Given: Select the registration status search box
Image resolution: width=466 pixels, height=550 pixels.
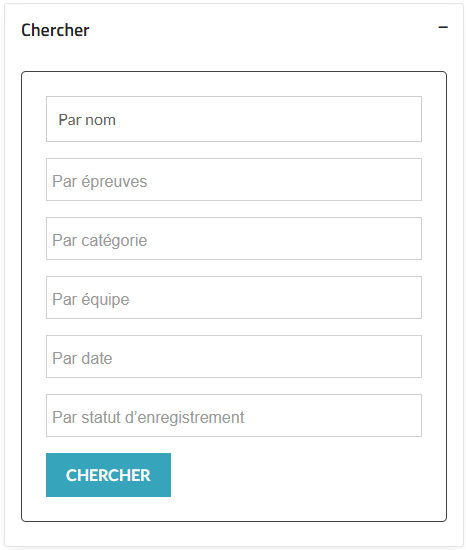Looking at the screenshot, I should (x=234, y=415).
